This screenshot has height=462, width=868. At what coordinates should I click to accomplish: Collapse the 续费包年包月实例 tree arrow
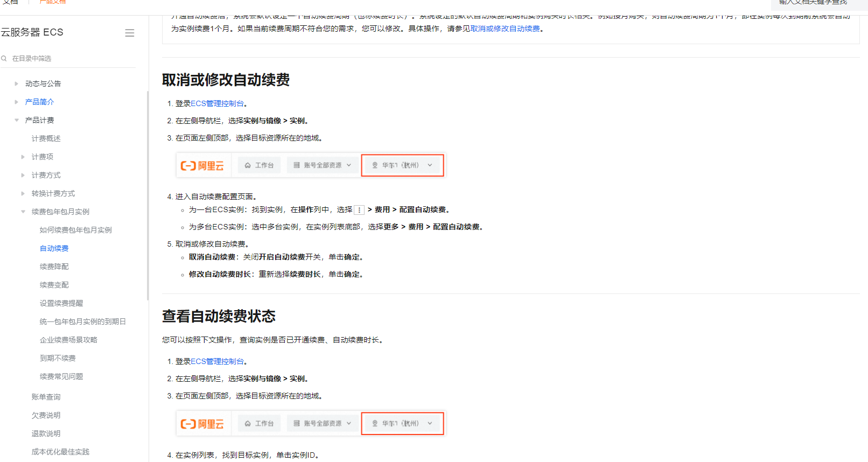pyautogui.click(x=23, y=212)
